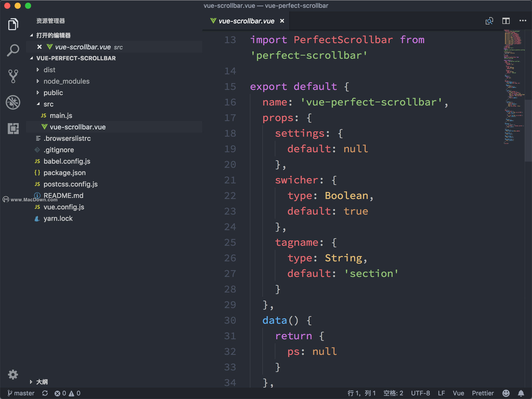The height and width of the screenshot is (399, 532).
Task: Show problems via errors count icon
Action: point(60,393)
